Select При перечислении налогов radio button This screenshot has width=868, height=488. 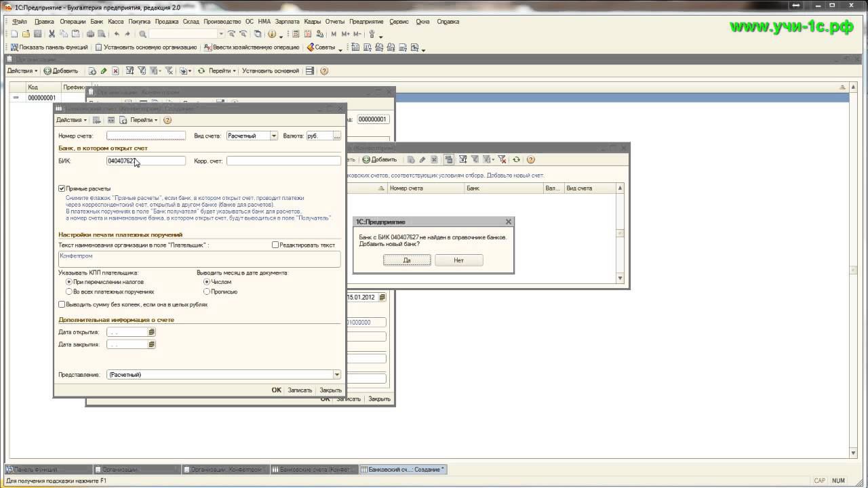[x=69, y=281]
